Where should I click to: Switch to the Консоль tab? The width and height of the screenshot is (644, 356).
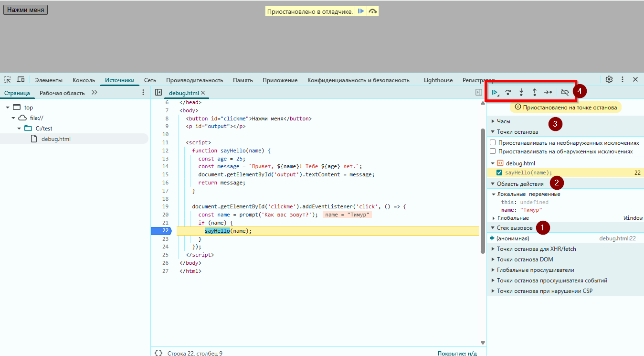coord(84,80)
